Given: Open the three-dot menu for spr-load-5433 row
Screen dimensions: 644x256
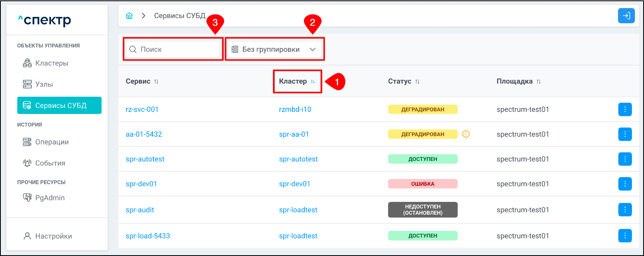Looking at the screenshot, I should pyautogui.click(x=625, y=236).
